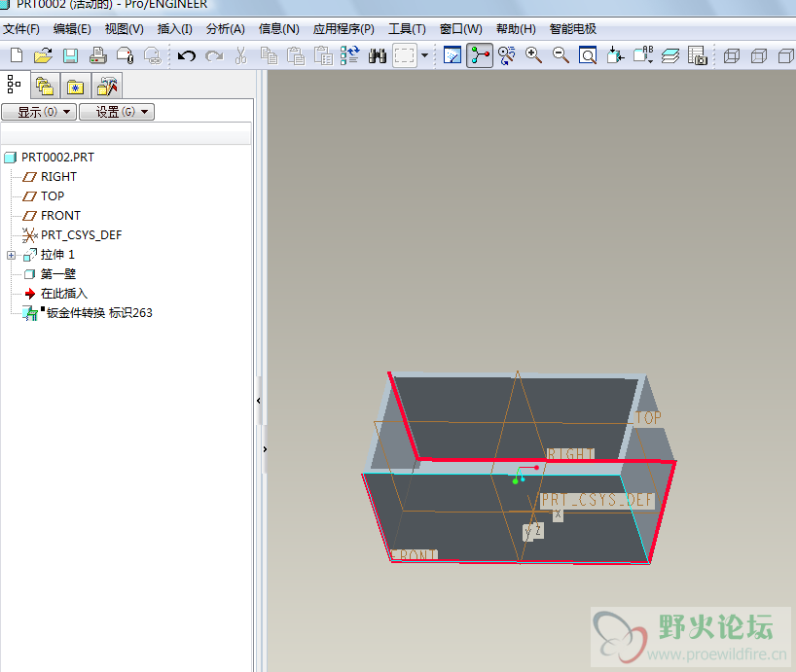This screenshot has height=672, width=796.
Task: Open the Layers stack icon
Action: tap(670, 55)
